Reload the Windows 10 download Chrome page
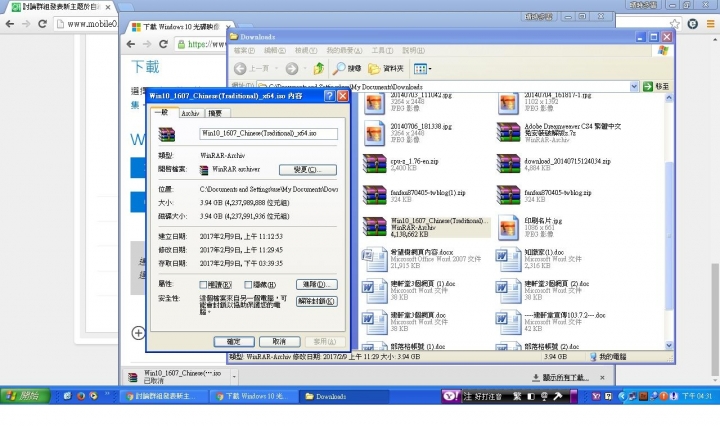This screenshot has width=720, height=426. coord(163,44)
